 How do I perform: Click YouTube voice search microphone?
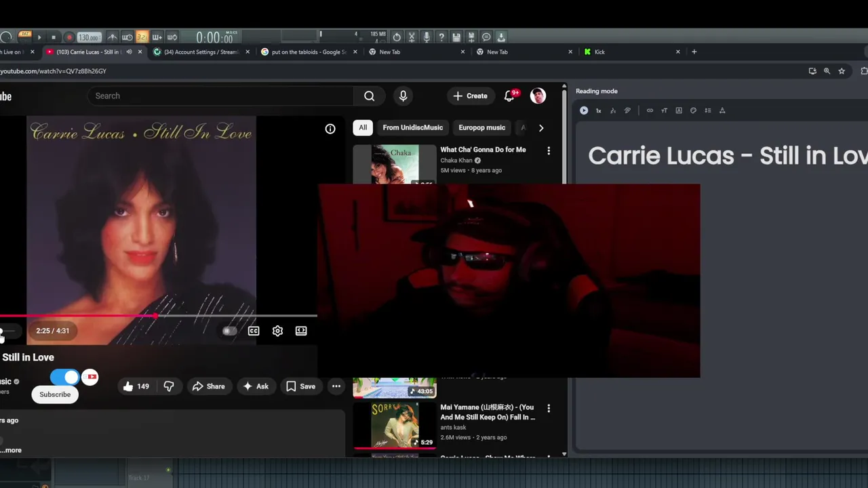403,96
